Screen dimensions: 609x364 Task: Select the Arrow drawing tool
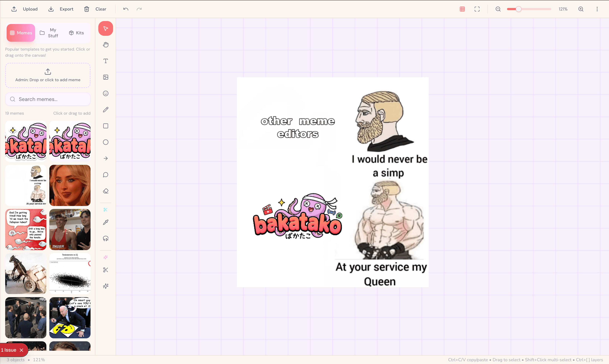106,158
